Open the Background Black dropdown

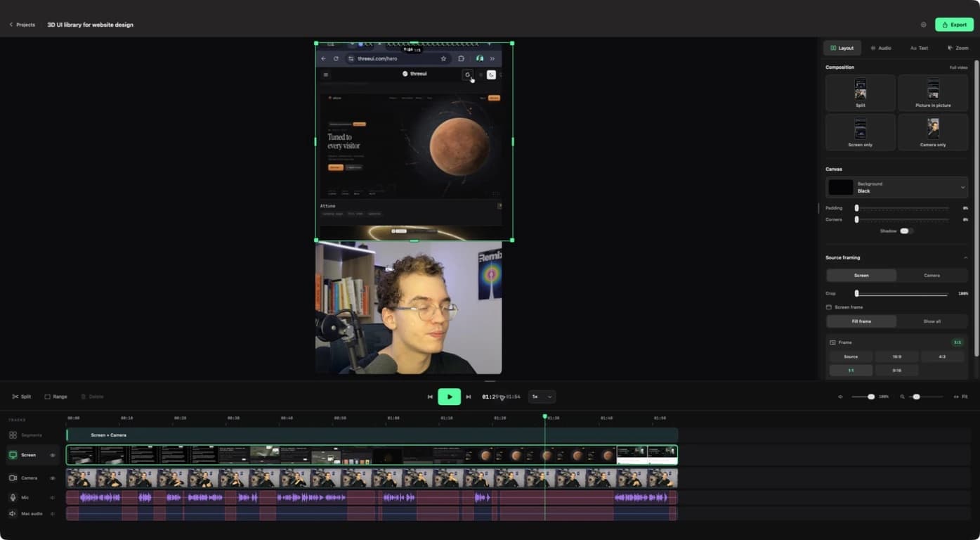pyautogui.click(x=896, y=187)
